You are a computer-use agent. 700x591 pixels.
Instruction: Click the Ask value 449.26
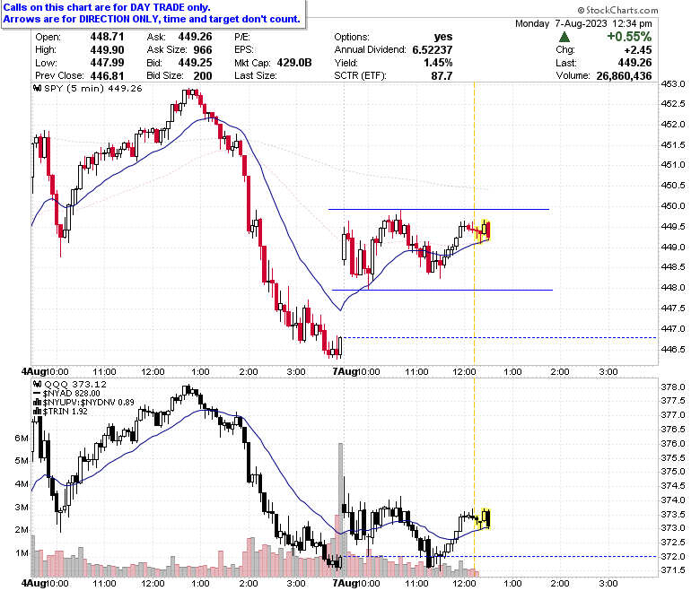click(x=195, y=37)
